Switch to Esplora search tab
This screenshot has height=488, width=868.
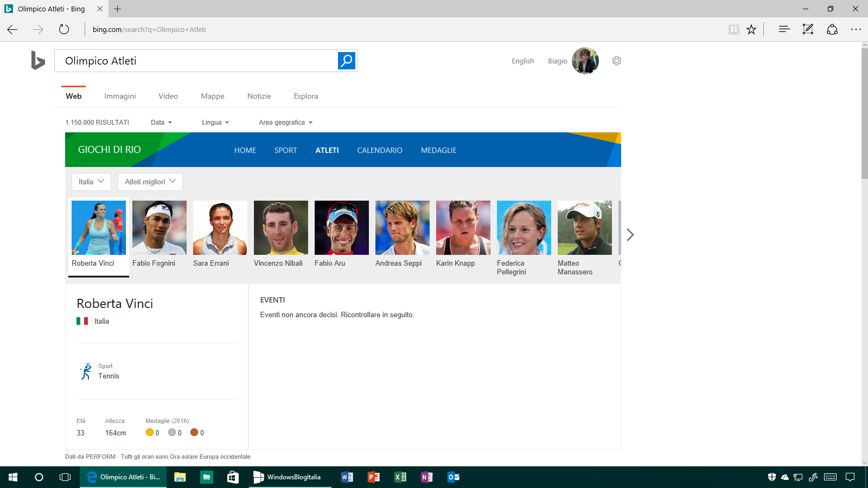(306, 96)
